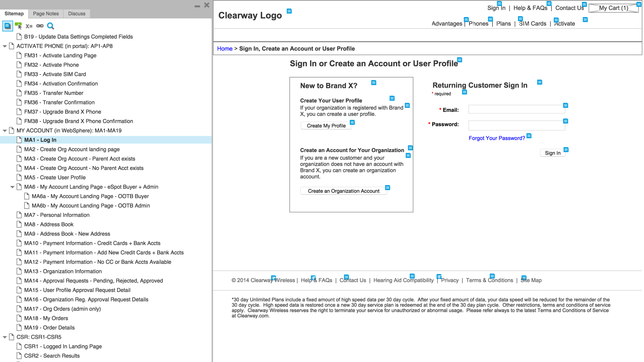Collapse MY ACCOUNT (in WebSphere) folder
The width and height of the screenshot is (644, 362).
[x=5, y=131]
